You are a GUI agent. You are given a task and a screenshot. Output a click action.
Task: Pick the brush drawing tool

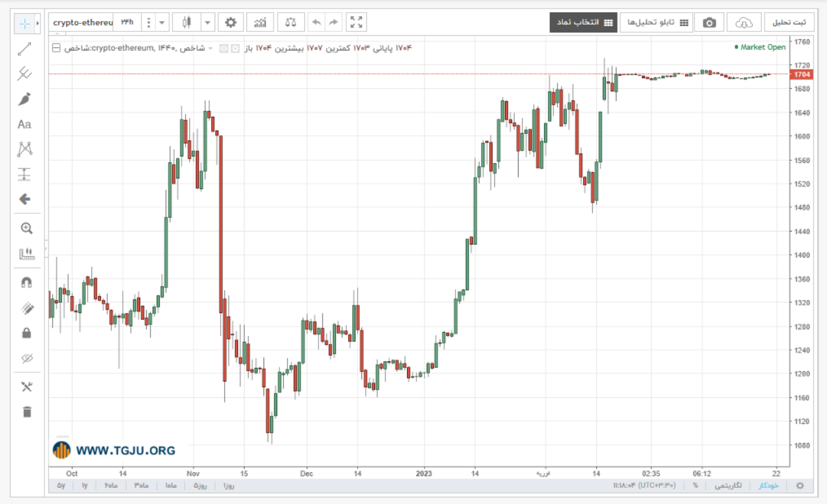pos(24,99)
